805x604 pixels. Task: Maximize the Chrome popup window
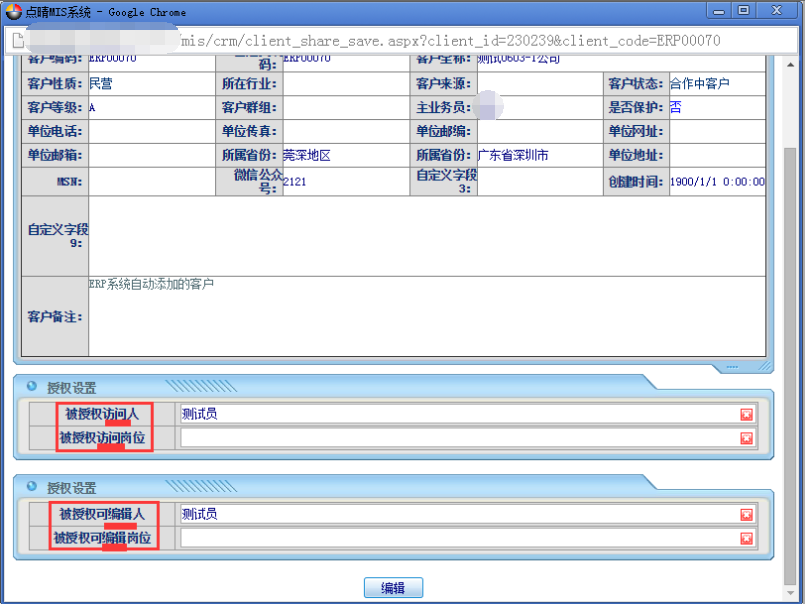coord(742,11)
